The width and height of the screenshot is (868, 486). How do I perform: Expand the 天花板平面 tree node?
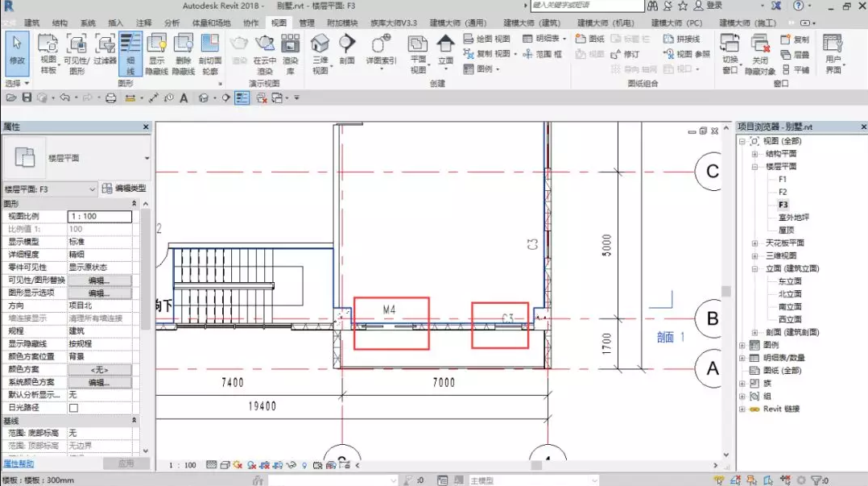[754, 243]
